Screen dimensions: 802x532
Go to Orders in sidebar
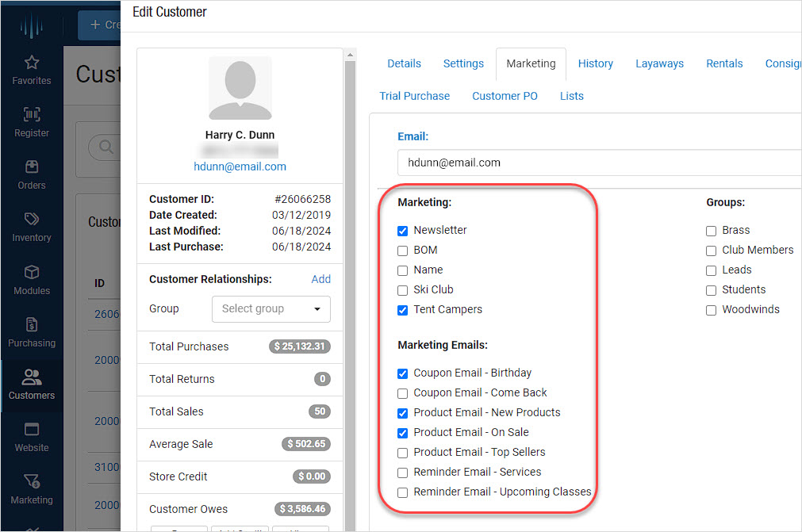coord(32,167)
